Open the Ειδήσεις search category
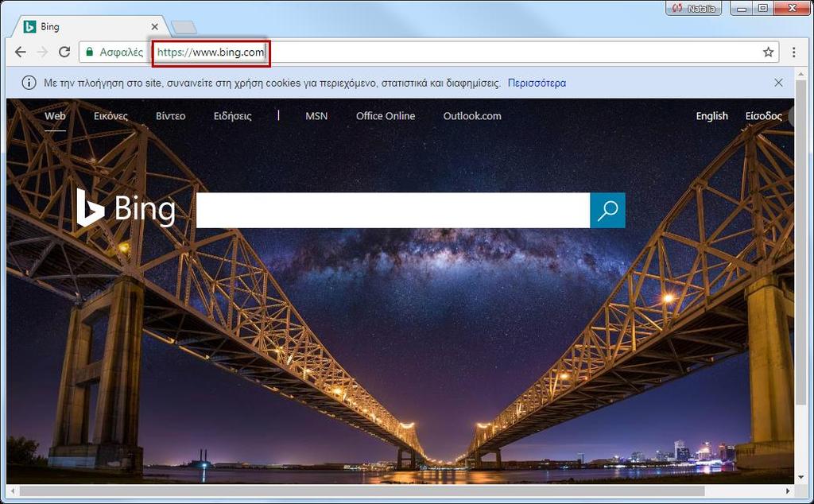 point(233,116)
